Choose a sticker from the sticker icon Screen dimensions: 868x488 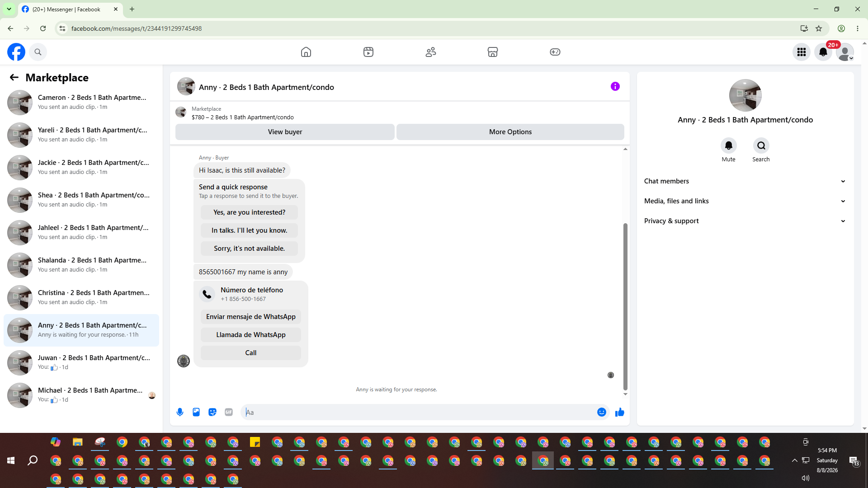212,412
